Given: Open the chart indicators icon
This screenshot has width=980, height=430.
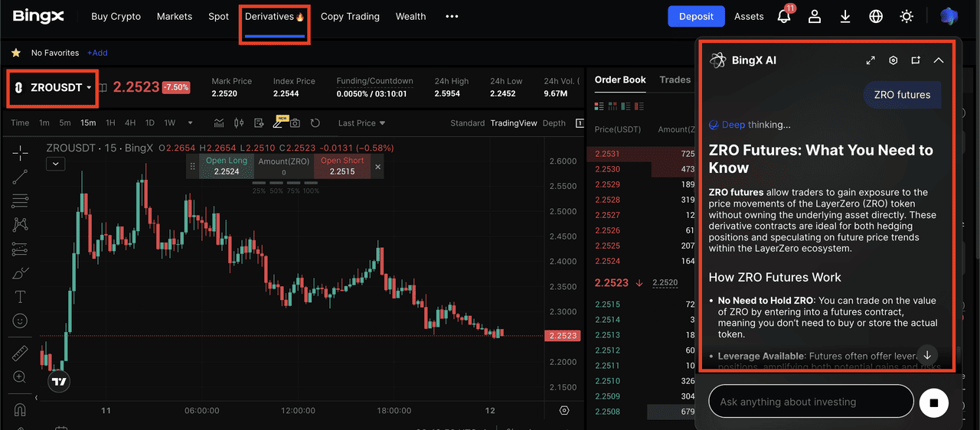Looking at the screenshot, I should [x=219, y=123].
